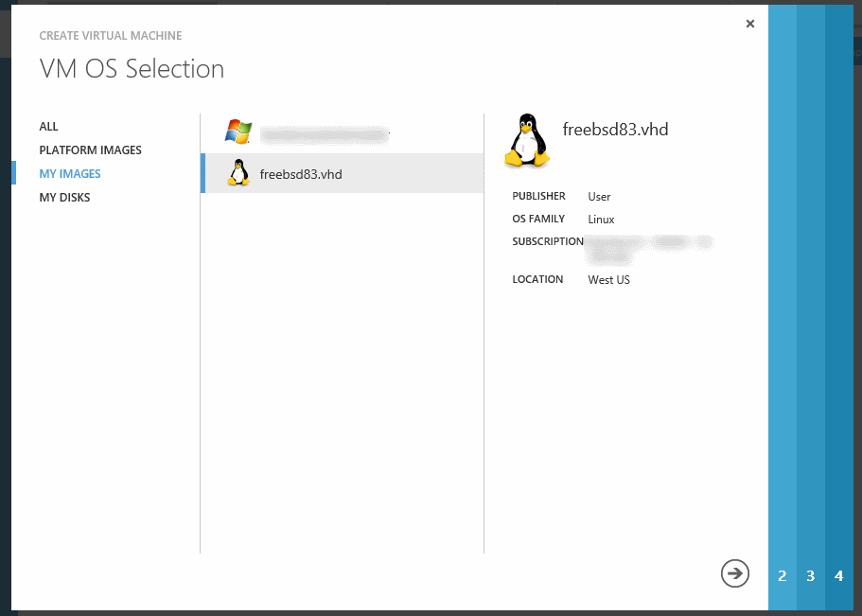Select the ALL filter
862x616 pixels.
click(47, 126)
